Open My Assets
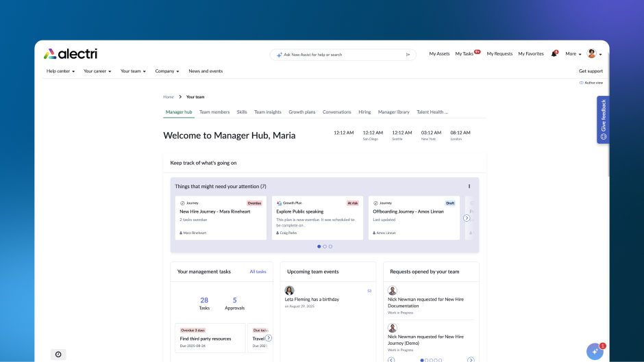The height and width of the screenshot is (362, 644). 439,54
